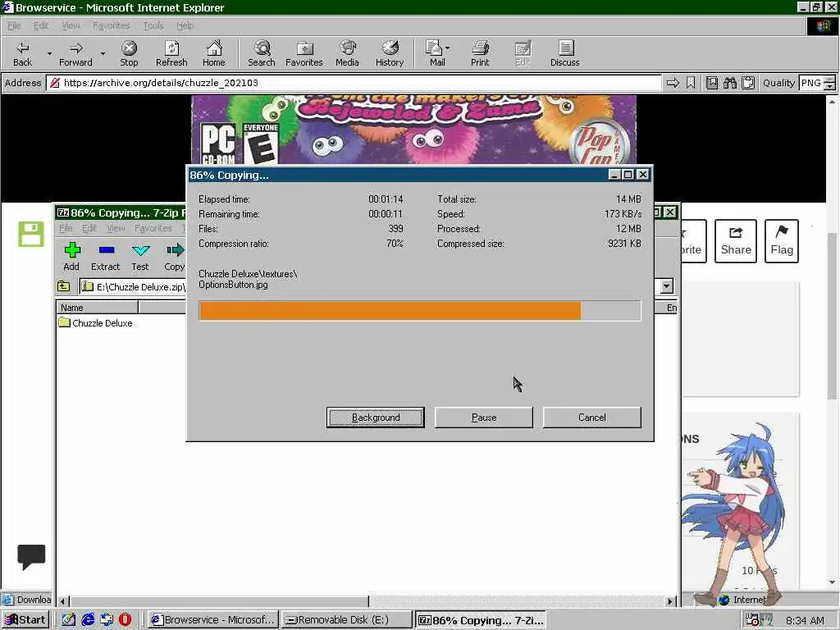Click the browser vertical scrollbar down arrow
This screenshot has height=630, width=840.
(x=832, y=582)
